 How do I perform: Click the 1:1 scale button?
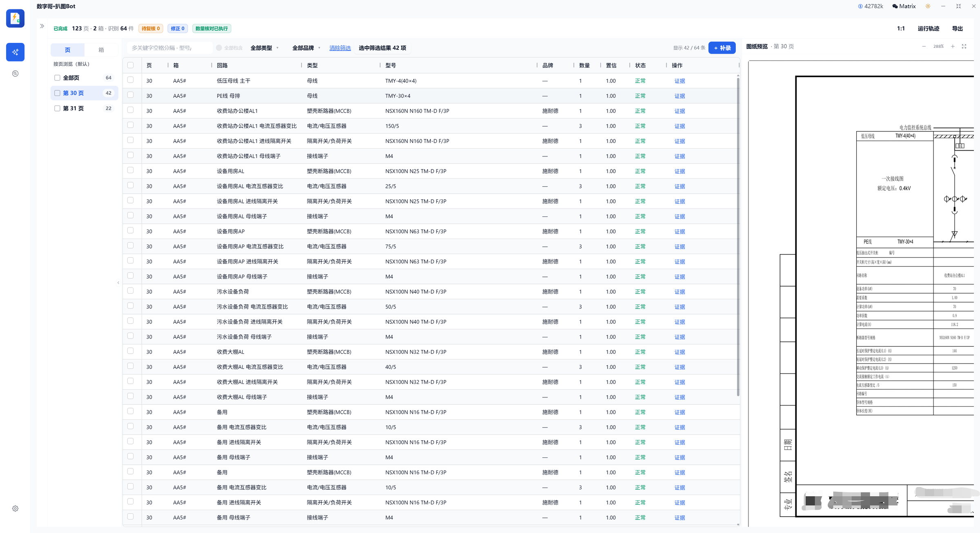901,29
